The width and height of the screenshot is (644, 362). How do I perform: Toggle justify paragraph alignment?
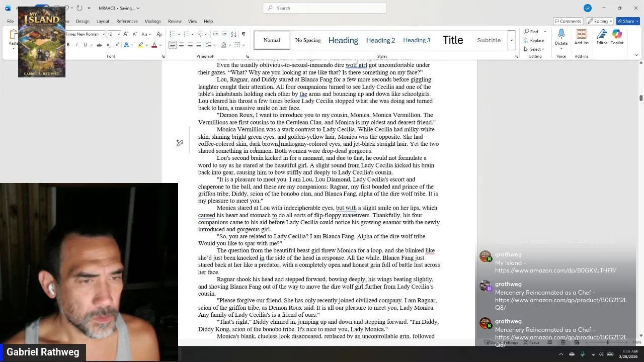199,45
